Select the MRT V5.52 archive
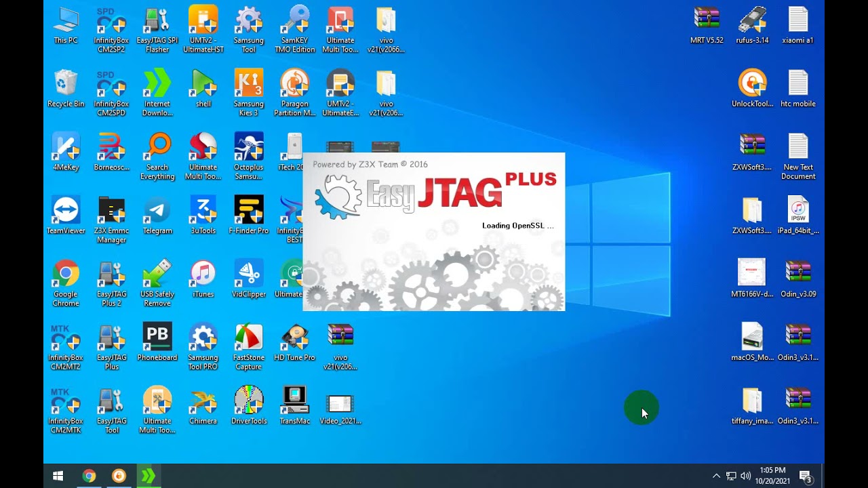This screenshot has height=488, width=868. [x=707, y=26]
